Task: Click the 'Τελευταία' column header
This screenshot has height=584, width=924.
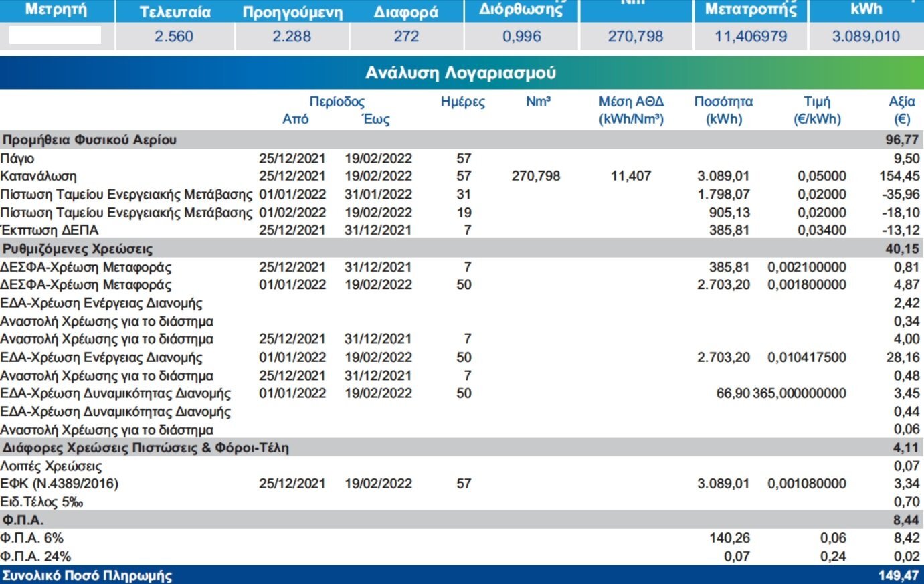Action: click(x=175, y=12)
